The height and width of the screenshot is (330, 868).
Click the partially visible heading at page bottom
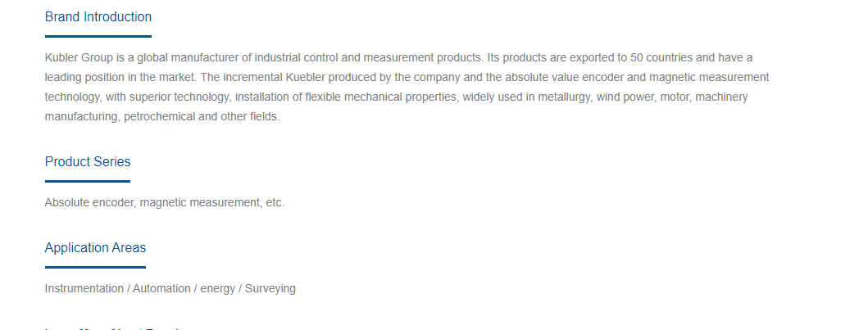coord(111,328)
